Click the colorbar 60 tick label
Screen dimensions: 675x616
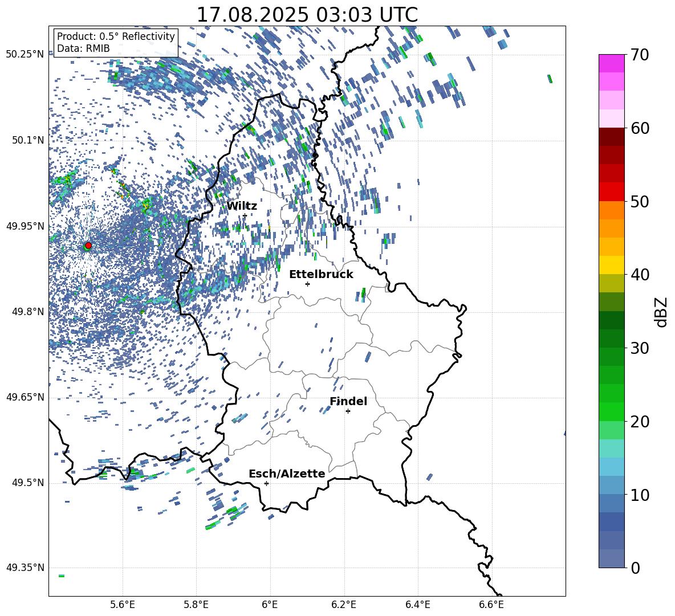pos(640,128)
